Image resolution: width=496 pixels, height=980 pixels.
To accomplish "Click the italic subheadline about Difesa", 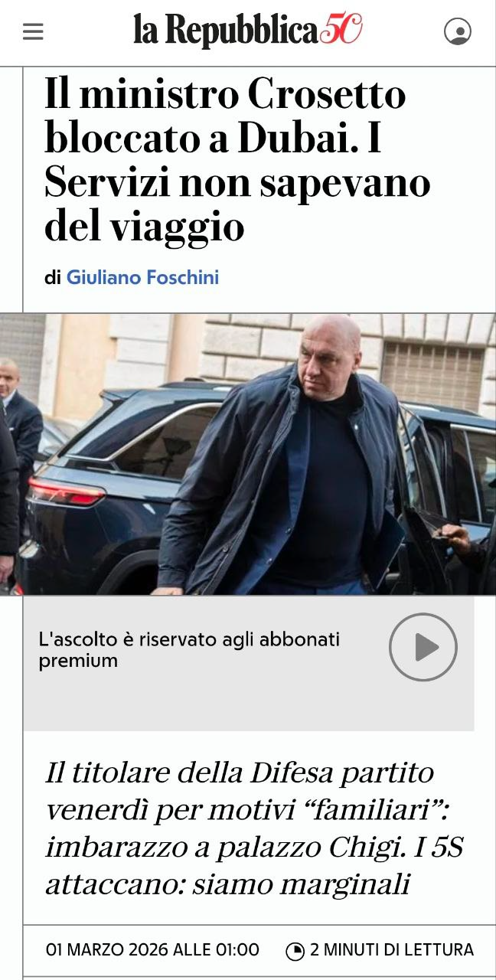I will coord(255,828).
